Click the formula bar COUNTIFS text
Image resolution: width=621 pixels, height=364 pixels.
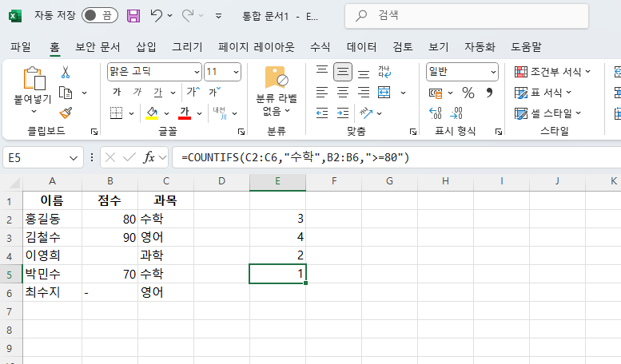click(295, 157)
